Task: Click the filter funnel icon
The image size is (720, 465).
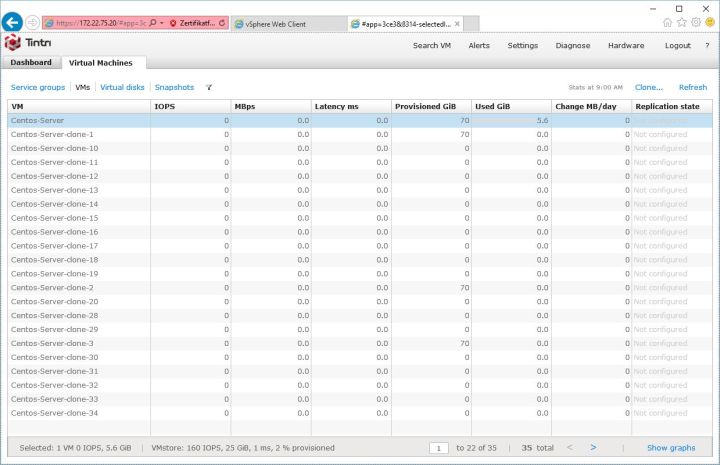Action: [x=209, y=88]
